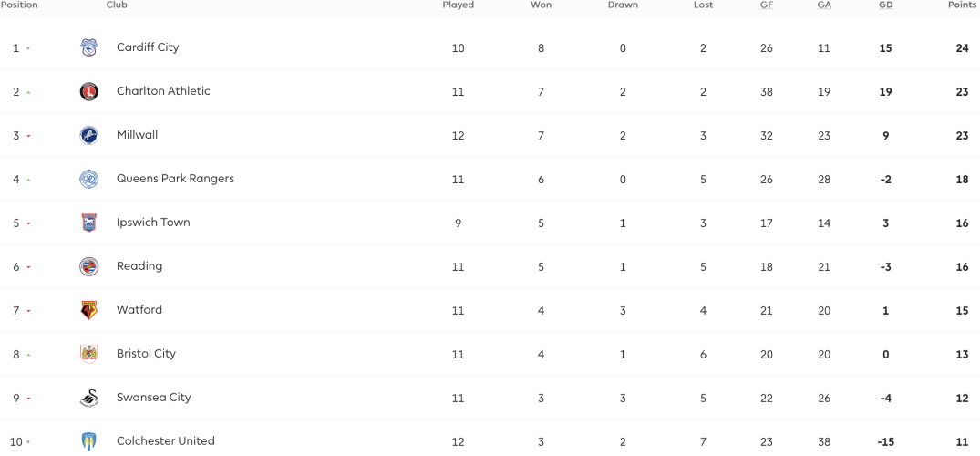This screenshot has width=980, height=456.
Task: Click the Bristol City club badge
Action: click(x=88, y=354)
